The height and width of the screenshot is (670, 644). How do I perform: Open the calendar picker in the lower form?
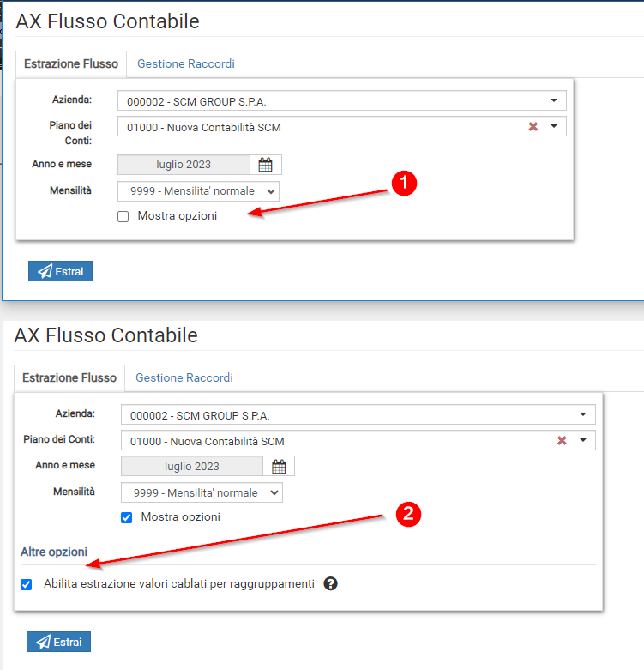click(279, 467)
